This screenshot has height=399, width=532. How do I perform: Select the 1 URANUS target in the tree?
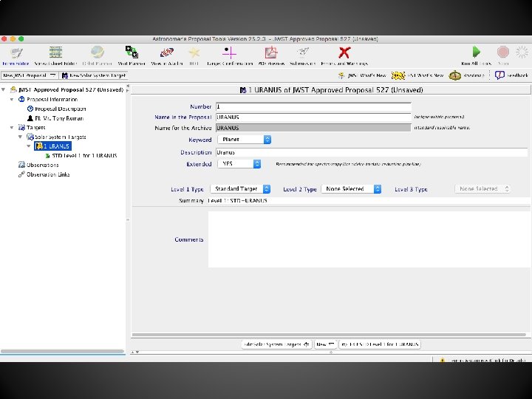tap(53, 146)
